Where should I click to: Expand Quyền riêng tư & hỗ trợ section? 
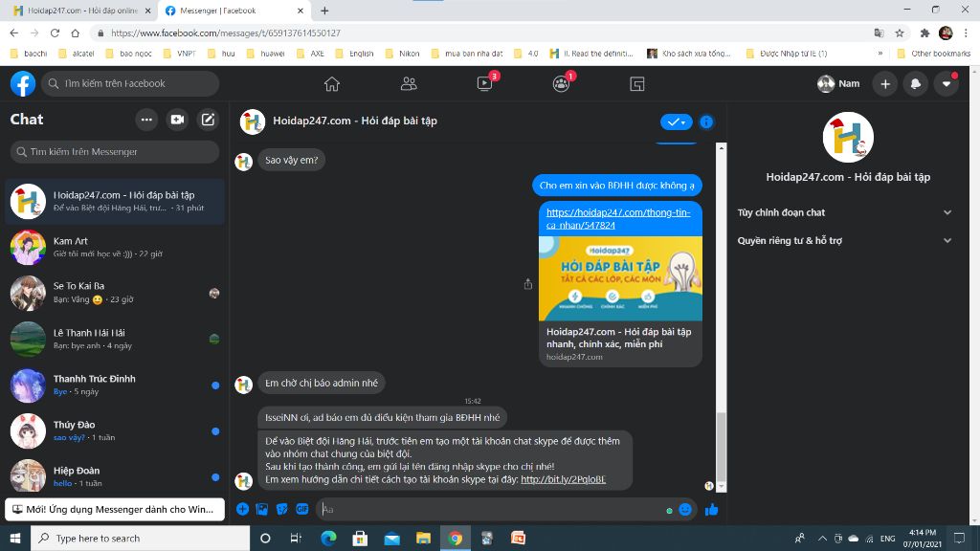pyautogui.click(x=845, y=240)
